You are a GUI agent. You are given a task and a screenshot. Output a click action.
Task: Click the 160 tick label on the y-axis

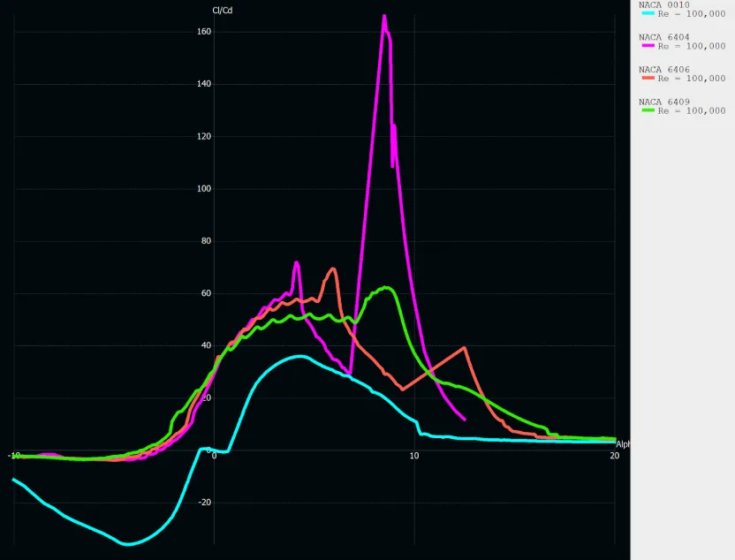[x=204, y=32]
